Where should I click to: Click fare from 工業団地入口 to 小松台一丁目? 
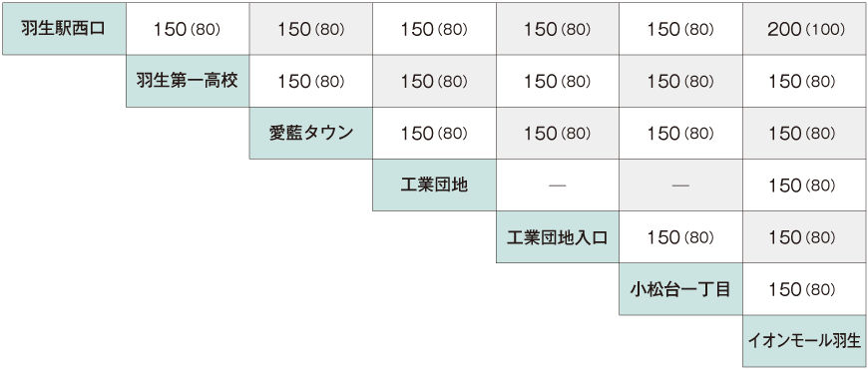click(680, 237)
